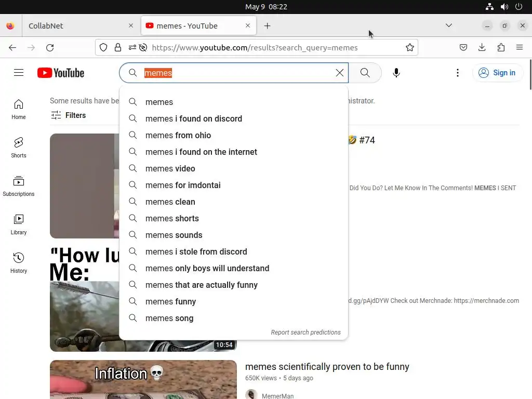Pick 'memes song' suggestion
This screenshot has width=532, height=399.
(x=233, y=318)
